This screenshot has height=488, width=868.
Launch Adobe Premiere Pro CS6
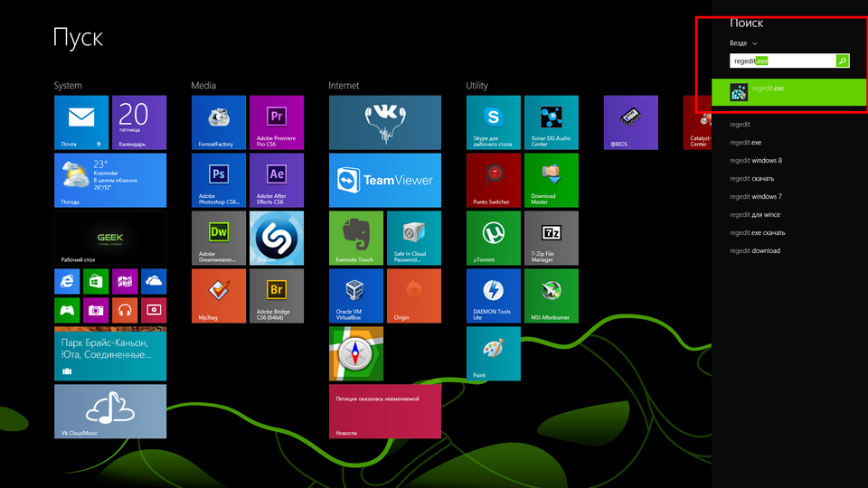point(277,122)
